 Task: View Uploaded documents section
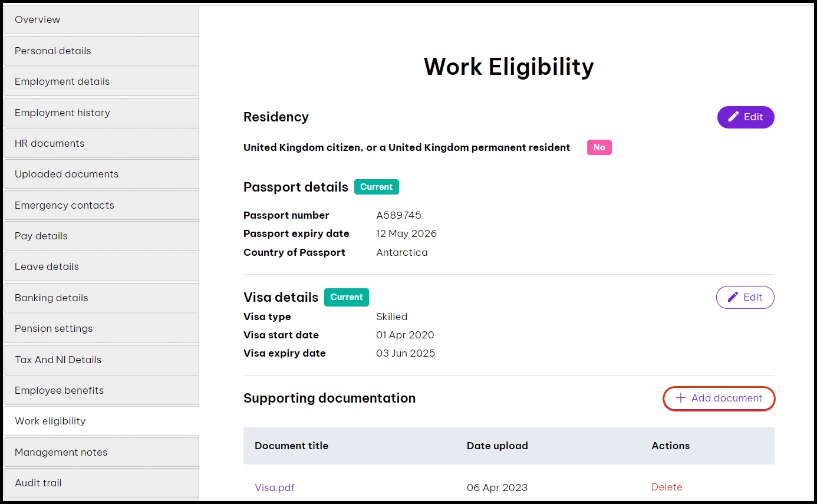point(101,174)
